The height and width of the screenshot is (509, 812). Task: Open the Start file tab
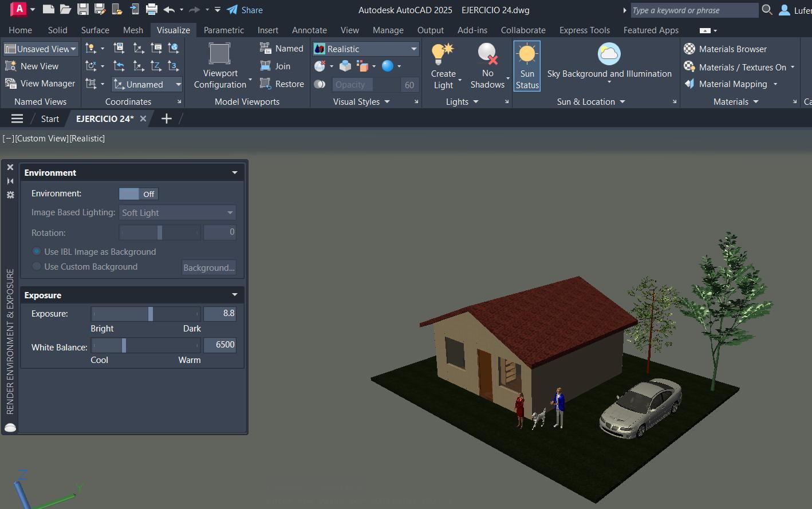point(50,119)
